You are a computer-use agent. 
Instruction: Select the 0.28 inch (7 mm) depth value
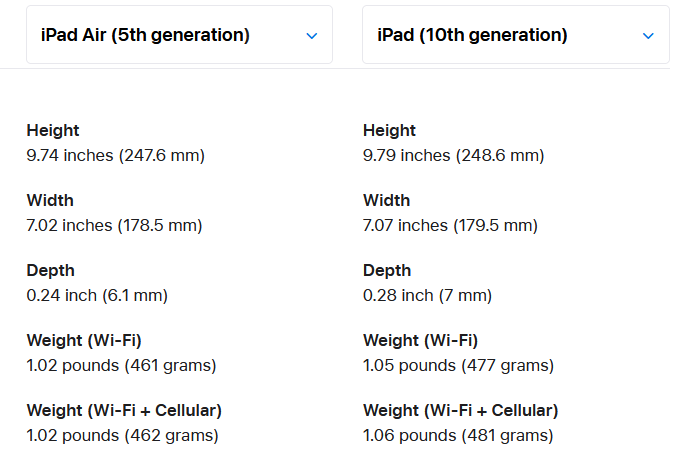click(427, 295)
